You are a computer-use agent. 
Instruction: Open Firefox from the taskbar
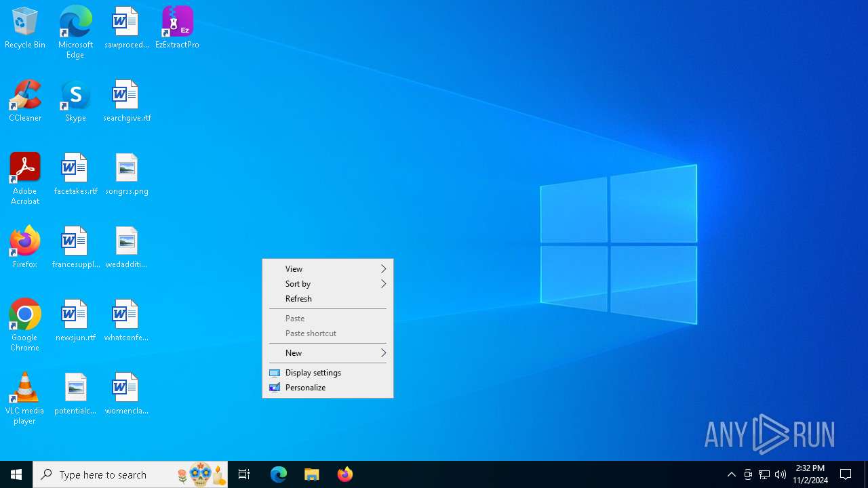pos(345,474)
